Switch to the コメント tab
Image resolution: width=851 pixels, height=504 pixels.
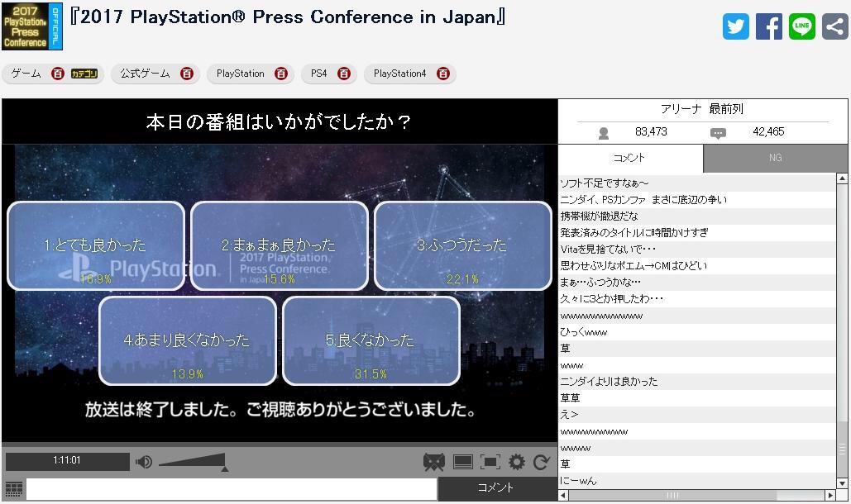(631, 158)
